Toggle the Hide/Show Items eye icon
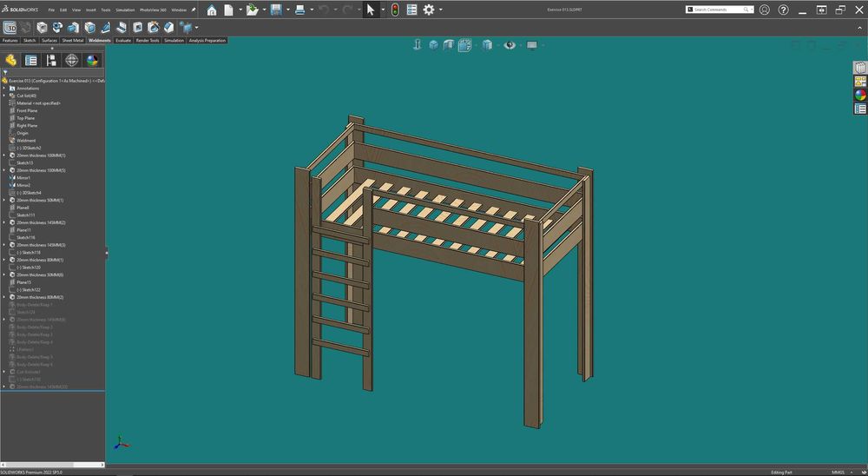This screenshot has height=476, width=868. [x=510, y=45]
